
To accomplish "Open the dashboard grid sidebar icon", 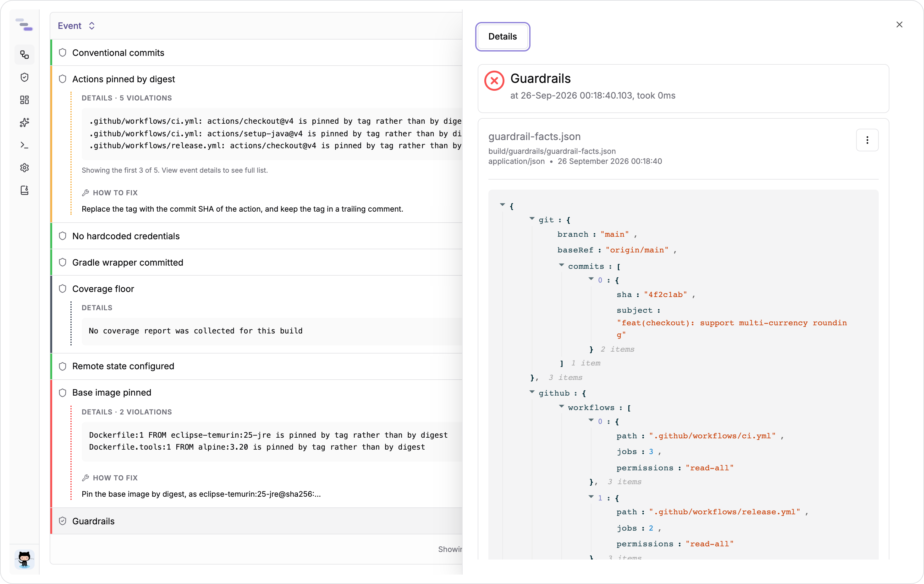I will (25, 100).
